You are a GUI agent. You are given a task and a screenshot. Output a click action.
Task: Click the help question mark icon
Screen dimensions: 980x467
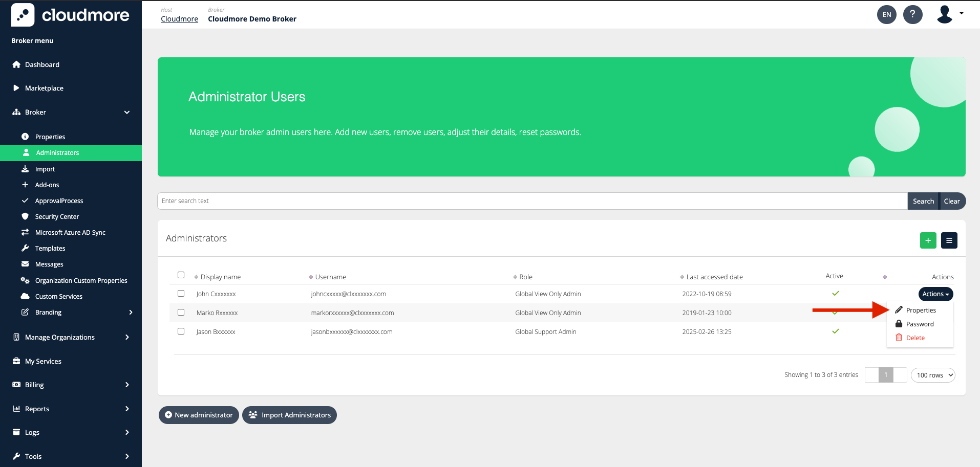click(912, 14)
